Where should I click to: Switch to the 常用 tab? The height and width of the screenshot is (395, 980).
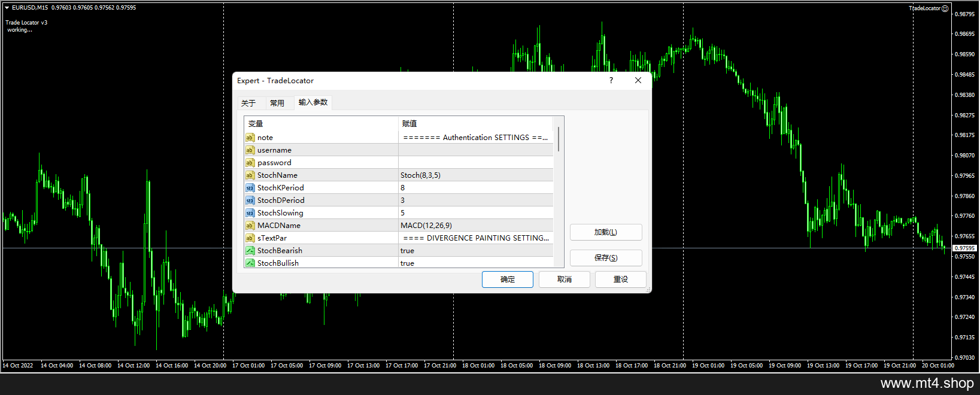tap(277, 103)
